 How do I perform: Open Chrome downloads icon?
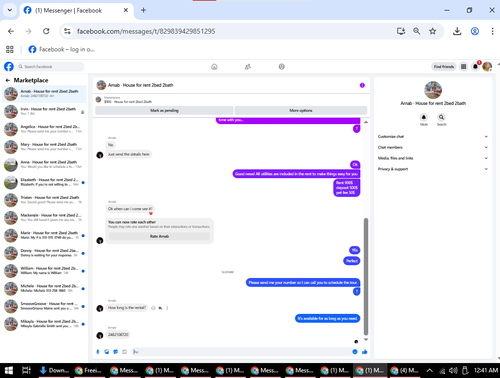[457, 31]
